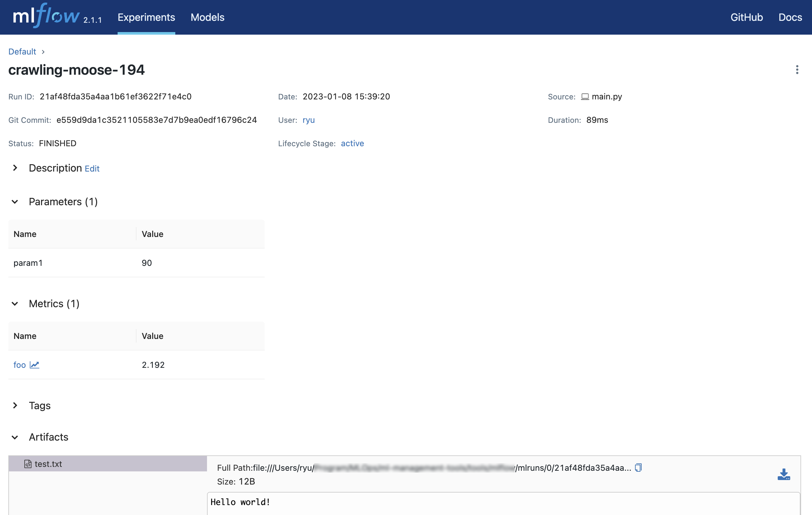Click the param1 parameter name
The width and height of the screenshot is (812, 515).
(x=28, y=263)
